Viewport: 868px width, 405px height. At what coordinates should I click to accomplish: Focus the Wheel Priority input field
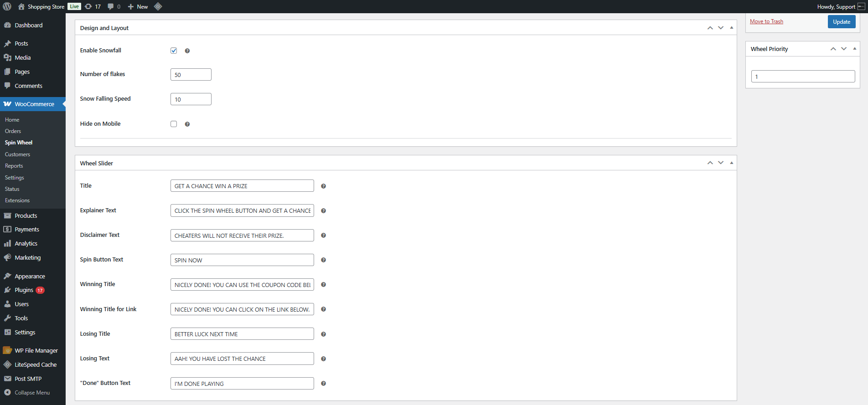pos(802,77)
